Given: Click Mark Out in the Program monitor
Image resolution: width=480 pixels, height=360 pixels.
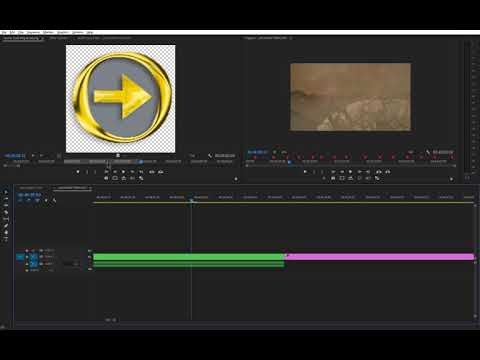Looking at the screenshot, I should coord(322,172).
